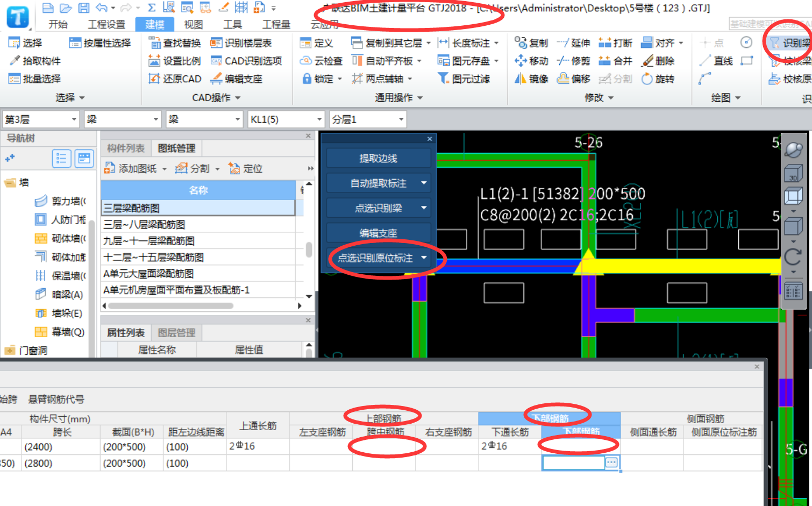Screen dimensions: 812x506
Task: Click the rotate view icon on right panel
Action: (793, 256)
